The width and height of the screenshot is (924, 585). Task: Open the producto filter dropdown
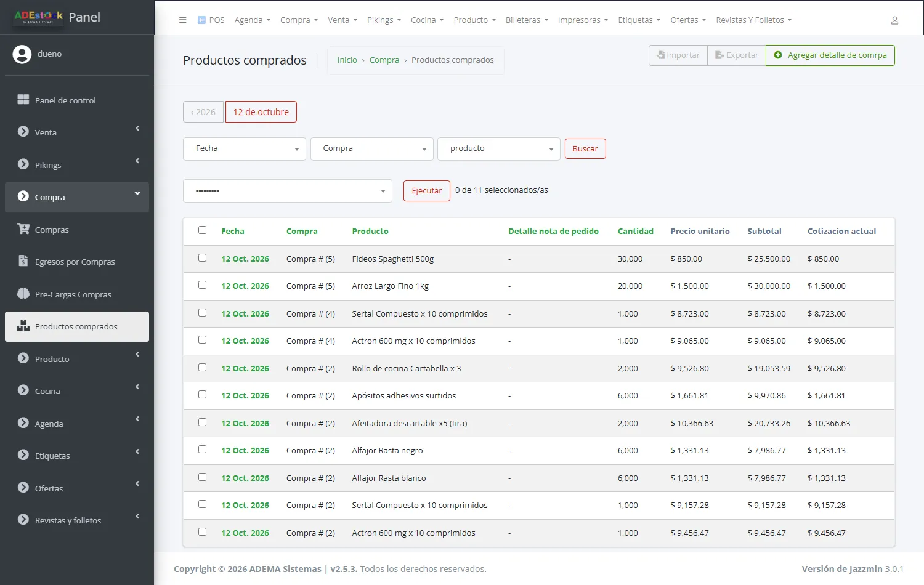pyautogui.click(x=499, y=149)
